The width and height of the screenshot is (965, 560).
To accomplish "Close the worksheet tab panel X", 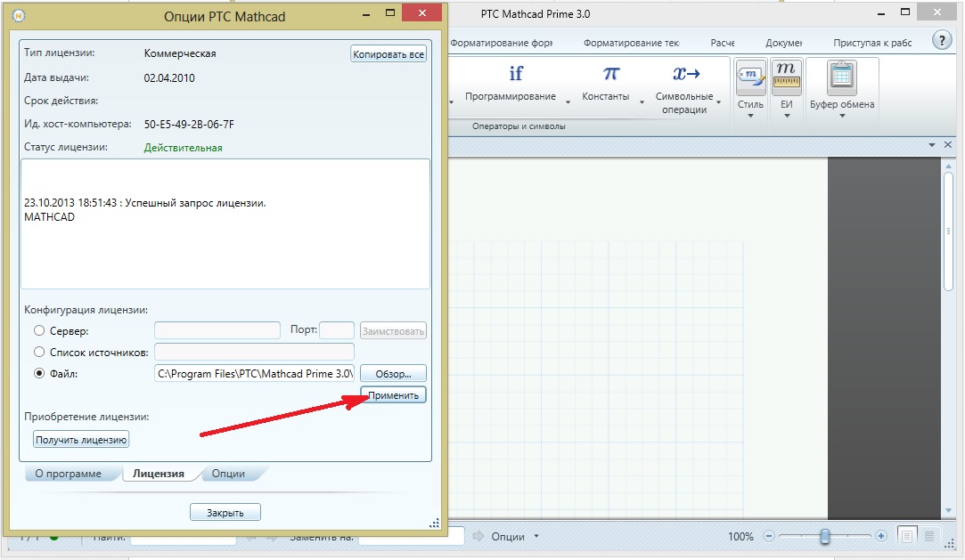I will [948, 144].
